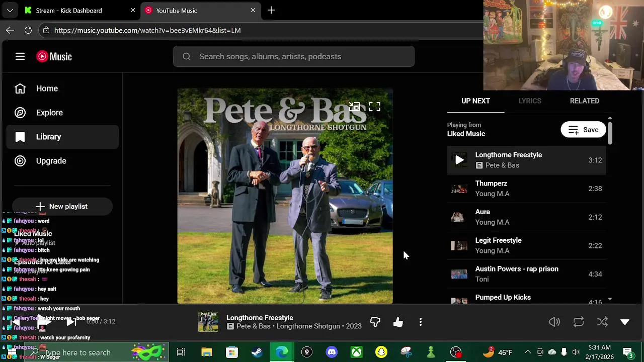Click the player bar song thumbnail
Screen dimensions: 644x362
(x=208, y=322)
